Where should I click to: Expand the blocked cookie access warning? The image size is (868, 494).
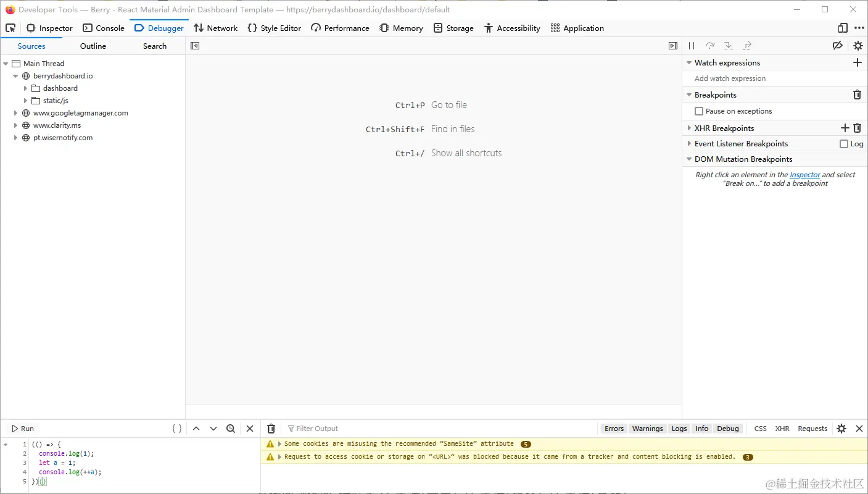coord(279,457)
